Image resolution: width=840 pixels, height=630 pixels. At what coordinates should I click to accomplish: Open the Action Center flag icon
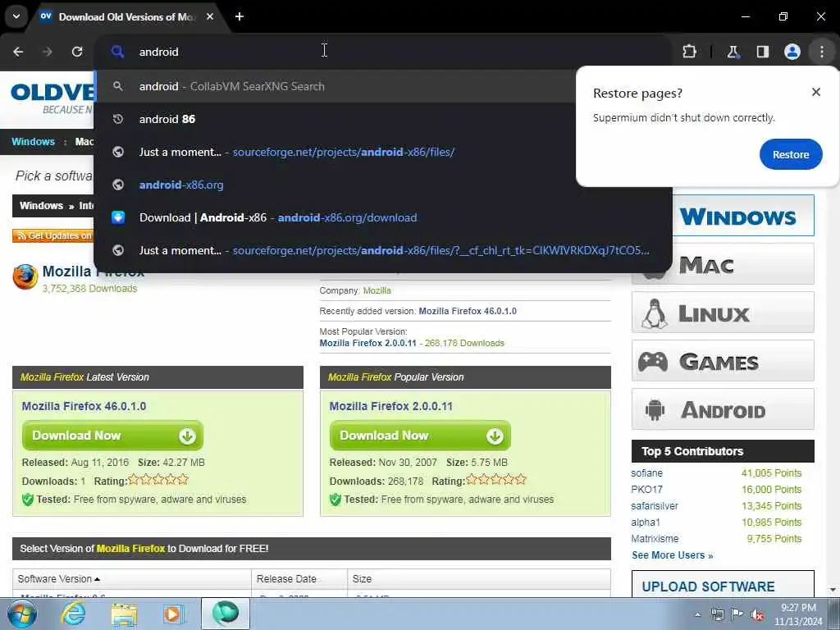[x=737, y=614]
